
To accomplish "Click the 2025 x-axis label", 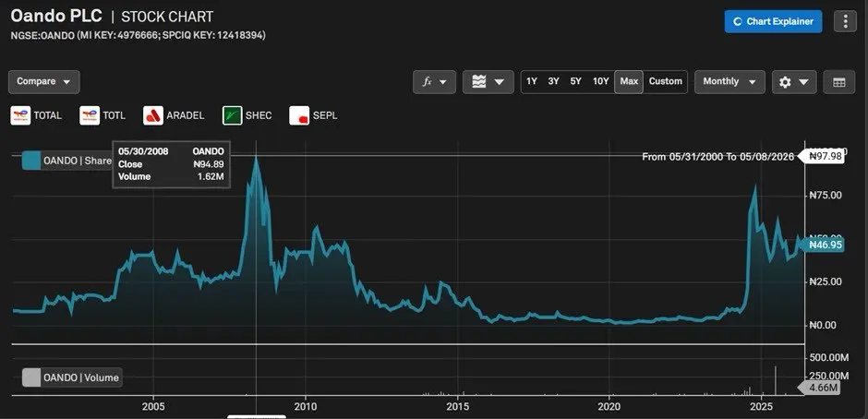I will point(761,406).
